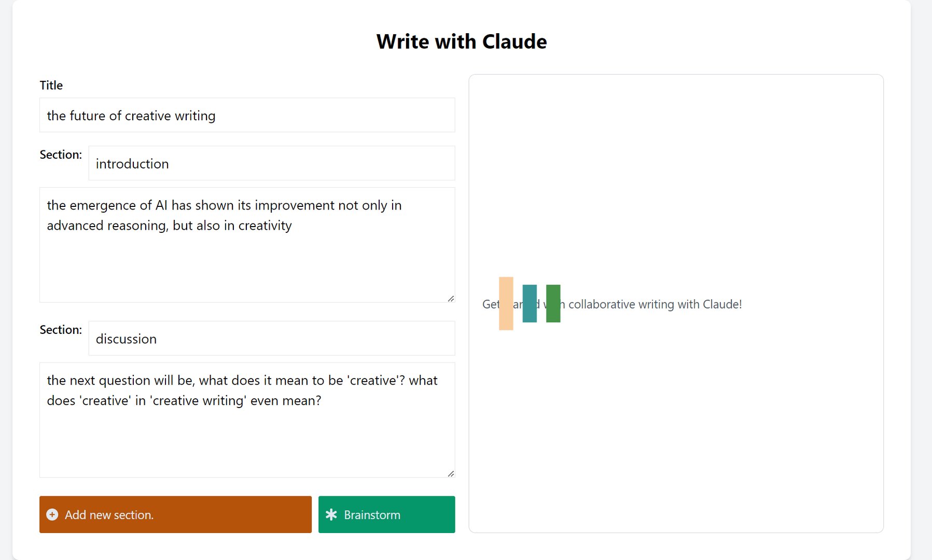Click the first Section label
The width and height of the screenshot is (932, 560).
coord(61,155)
